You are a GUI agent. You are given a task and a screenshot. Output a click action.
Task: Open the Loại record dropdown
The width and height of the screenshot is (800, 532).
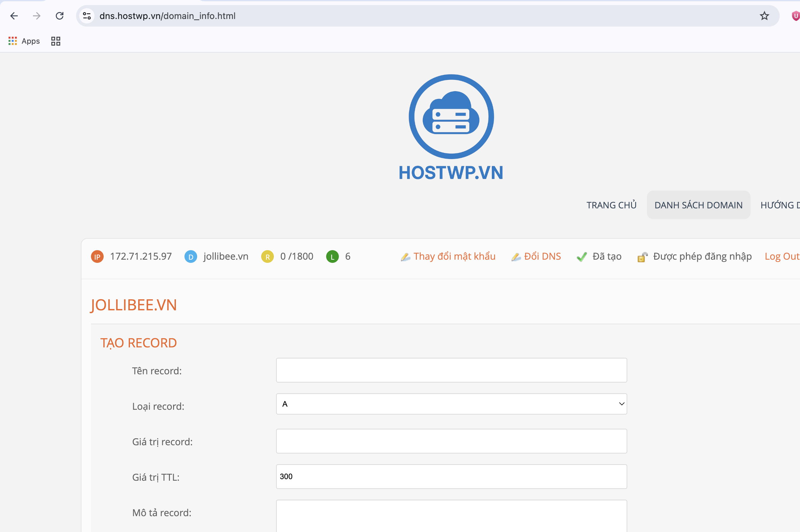(451, 404)
